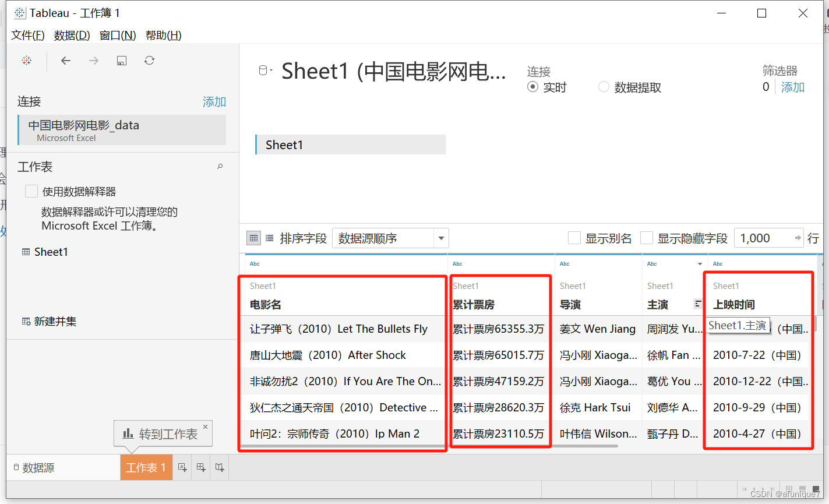
Task: Click the table icon beside Sheet1 in the sidebar
Action: (26, 252)
